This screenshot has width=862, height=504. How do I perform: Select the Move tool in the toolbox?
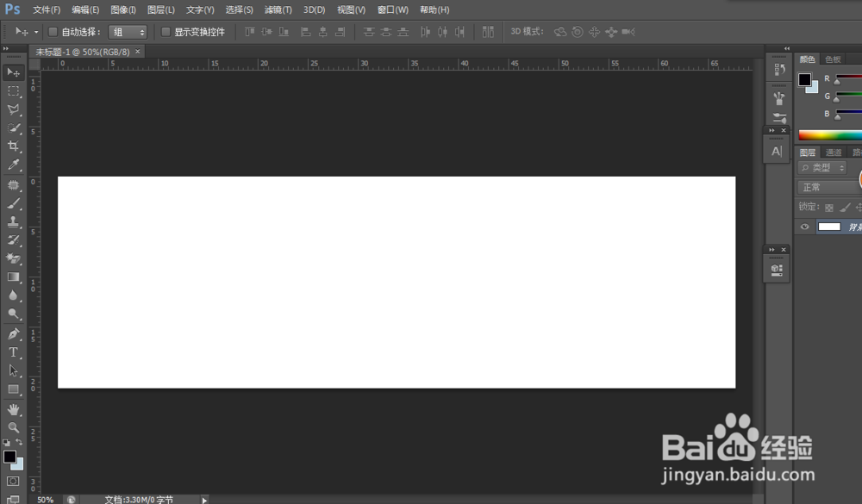[13, 72]
